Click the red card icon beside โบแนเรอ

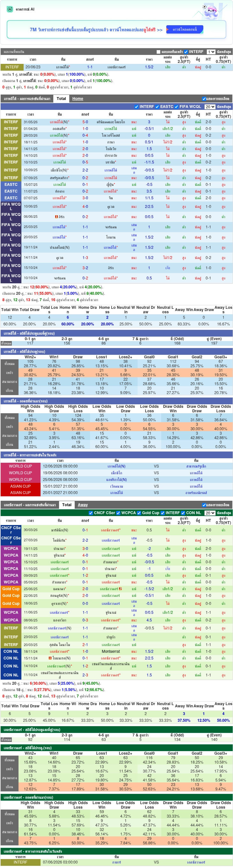click(x=50, y=658)
